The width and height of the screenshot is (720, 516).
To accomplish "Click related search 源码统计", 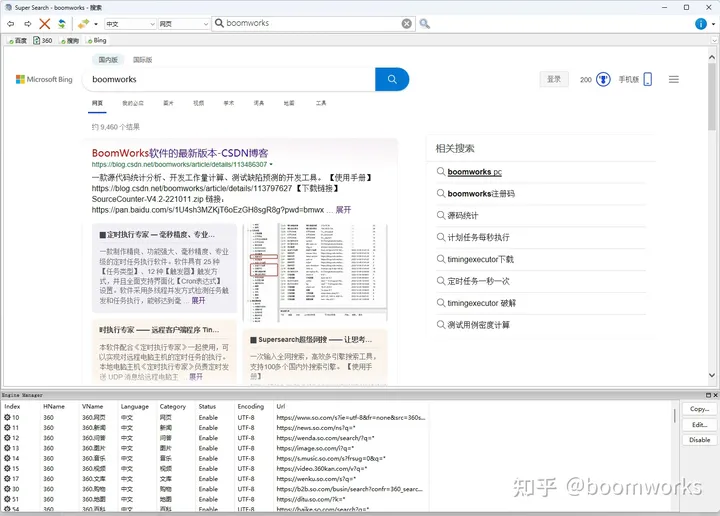I will click(463, 215).
